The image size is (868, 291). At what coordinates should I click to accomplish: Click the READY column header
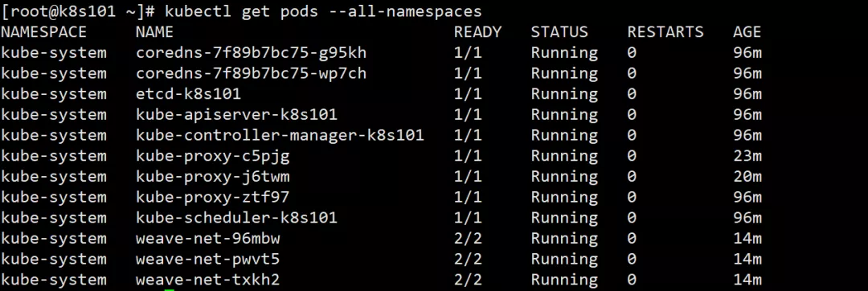[477, 32]
